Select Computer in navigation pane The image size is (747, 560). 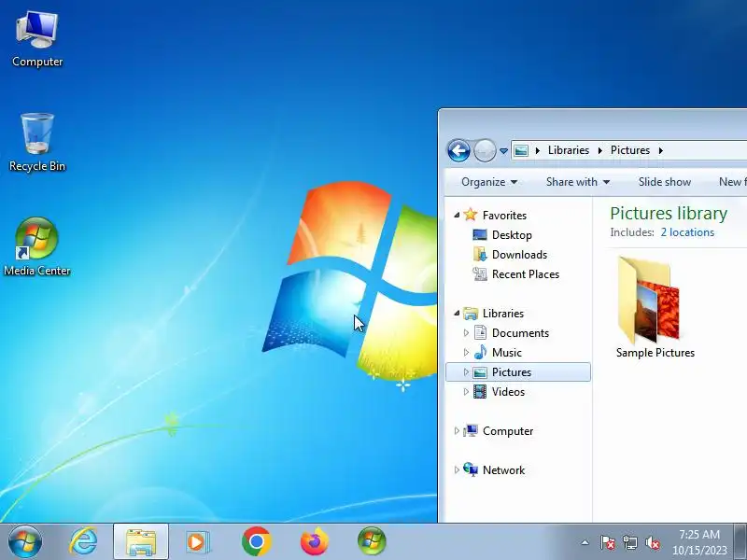click(x=508, y=431)
